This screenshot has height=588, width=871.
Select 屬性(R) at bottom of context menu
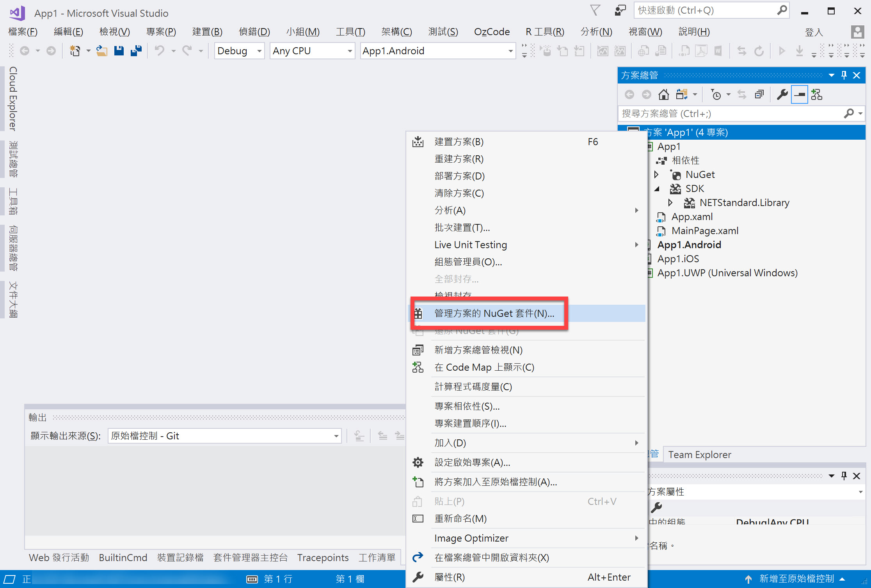tap(527, 577)
